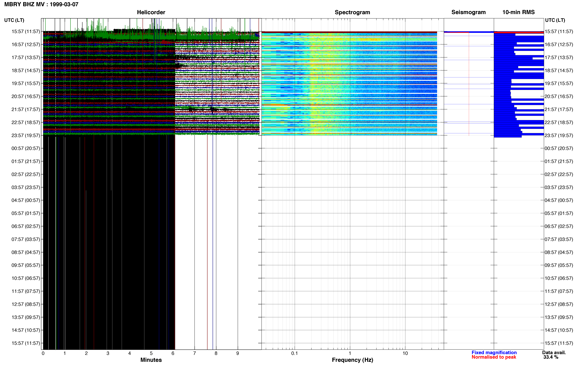Select the 'Data avail.' label
The width and height of the screenshot is (588, 368).
click(554, 352)
